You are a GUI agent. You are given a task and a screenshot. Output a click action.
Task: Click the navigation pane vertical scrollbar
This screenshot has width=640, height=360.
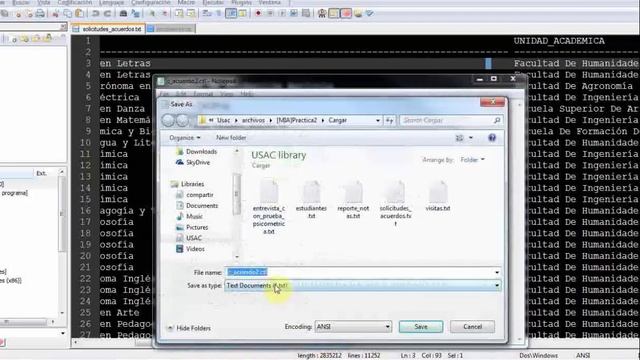click(237, 204)
